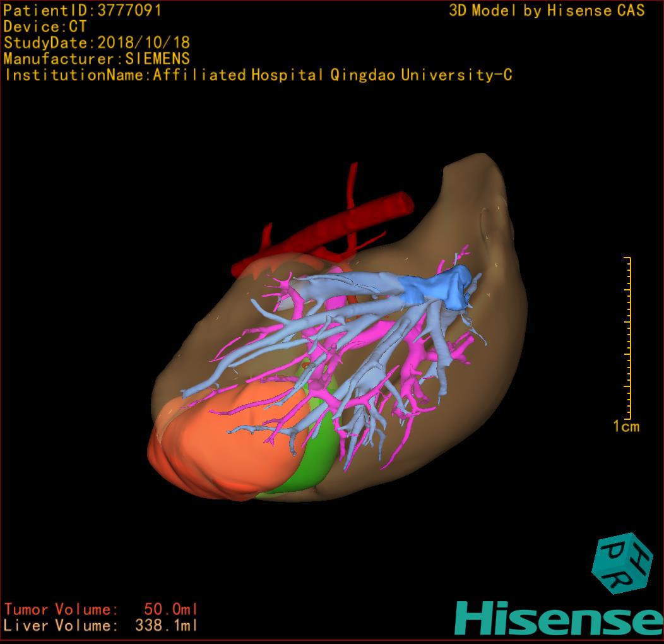664x644 pixels.
Task: Click the R face of the orientation cube
Action: click(617, 580)
